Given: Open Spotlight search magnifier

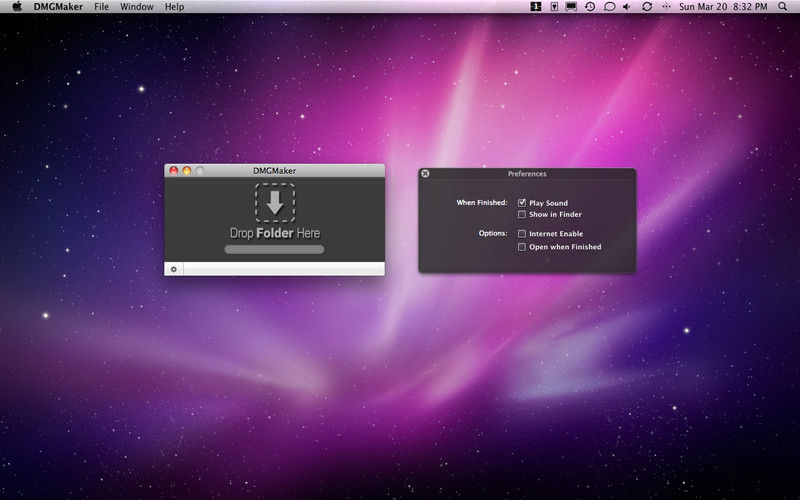Looking at the screenshot, I should pyautogui.click(x=783, y=7).
